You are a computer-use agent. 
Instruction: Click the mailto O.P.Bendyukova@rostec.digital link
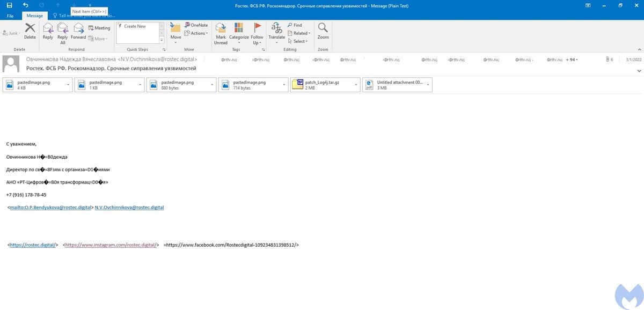51,207
